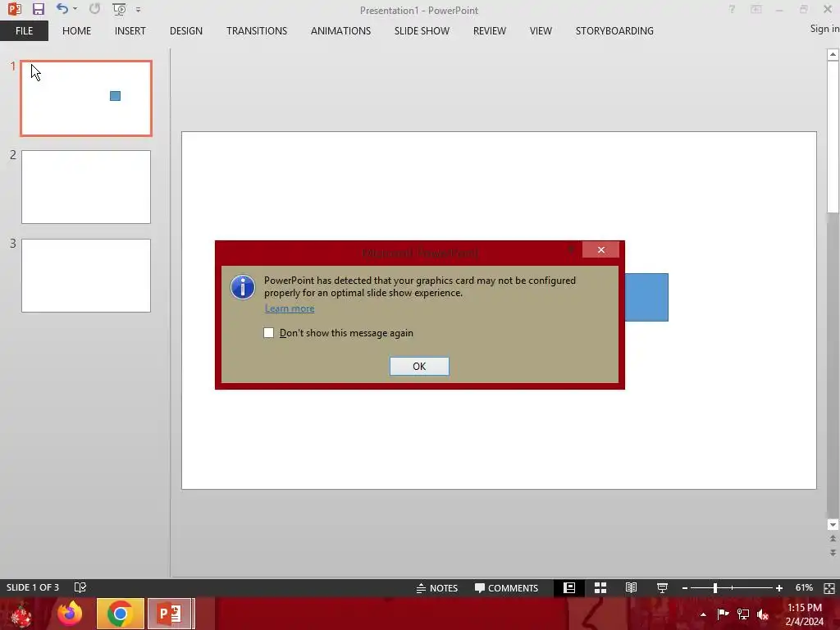840x630 pixels.
Task: Click the zoom slider handle
Action: click(x=715, y=588)
